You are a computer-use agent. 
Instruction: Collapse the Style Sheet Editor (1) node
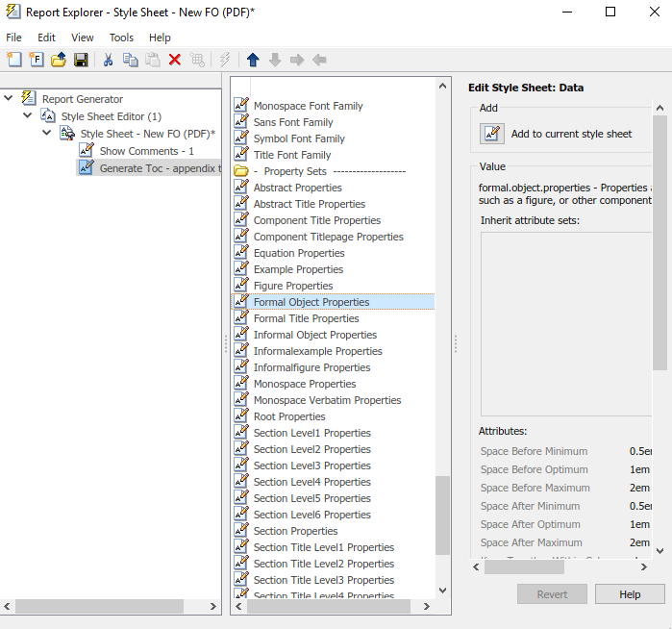(x=28, y=115)
